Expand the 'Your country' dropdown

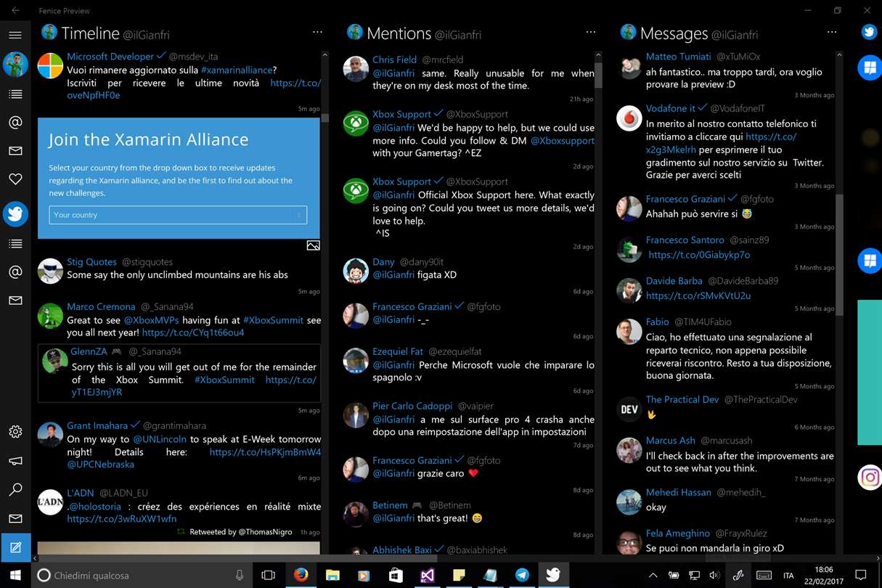pos(178,215)
